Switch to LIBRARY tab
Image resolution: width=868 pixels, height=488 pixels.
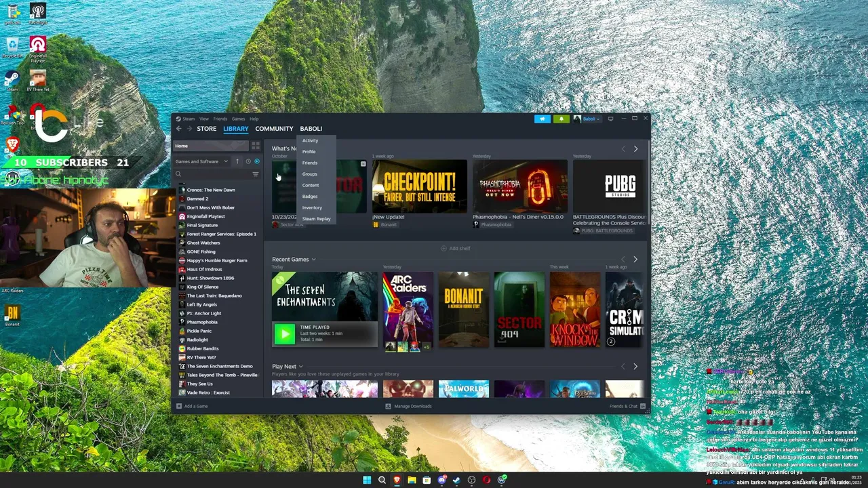tap(236, 129)
